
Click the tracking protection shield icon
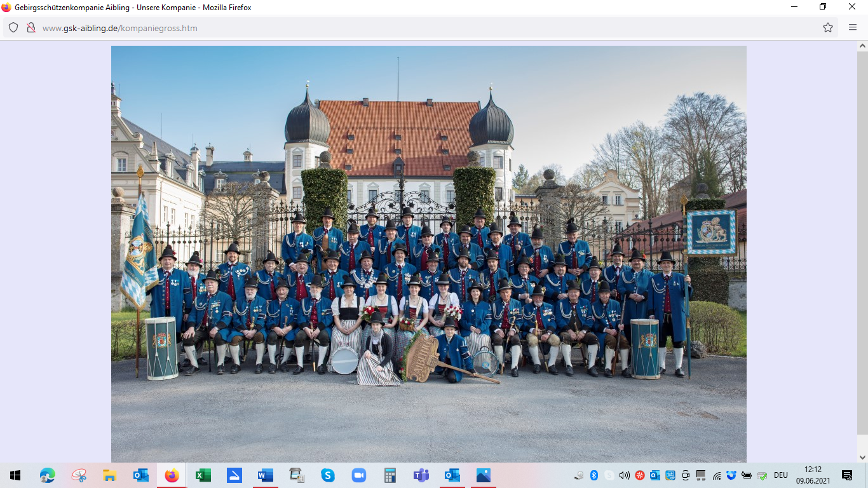(x=13, y=28)
